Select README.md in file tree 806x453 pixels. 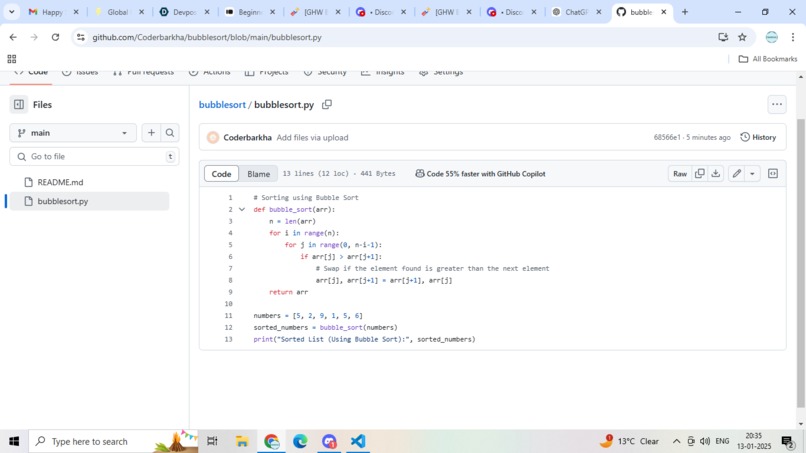60,182
